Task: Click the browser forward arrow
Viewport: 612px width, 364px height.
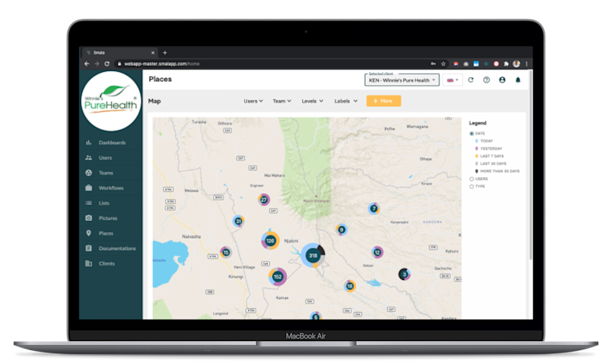Action: 96,63
